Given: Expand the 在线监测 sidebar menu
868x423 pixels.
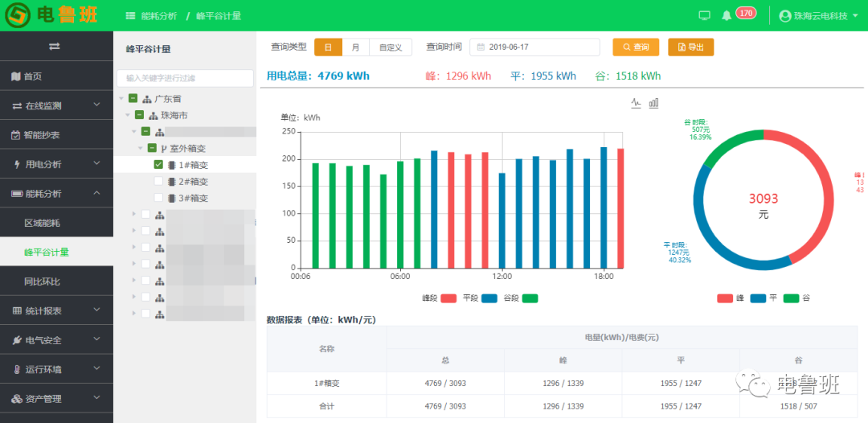Looking at the screenshot, I should [55, 105].
